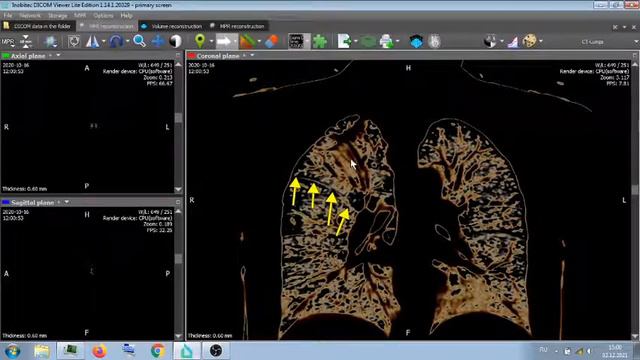
Task: Select the magnifier zoom tool
Action: click(139, 41)
